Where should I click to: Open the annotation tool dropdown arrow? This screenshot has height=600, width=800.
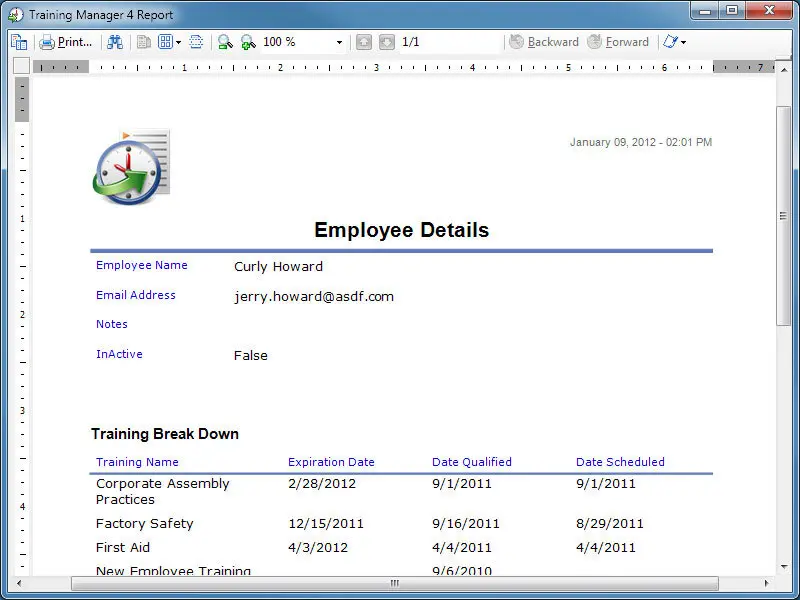(x=684, y=42)
